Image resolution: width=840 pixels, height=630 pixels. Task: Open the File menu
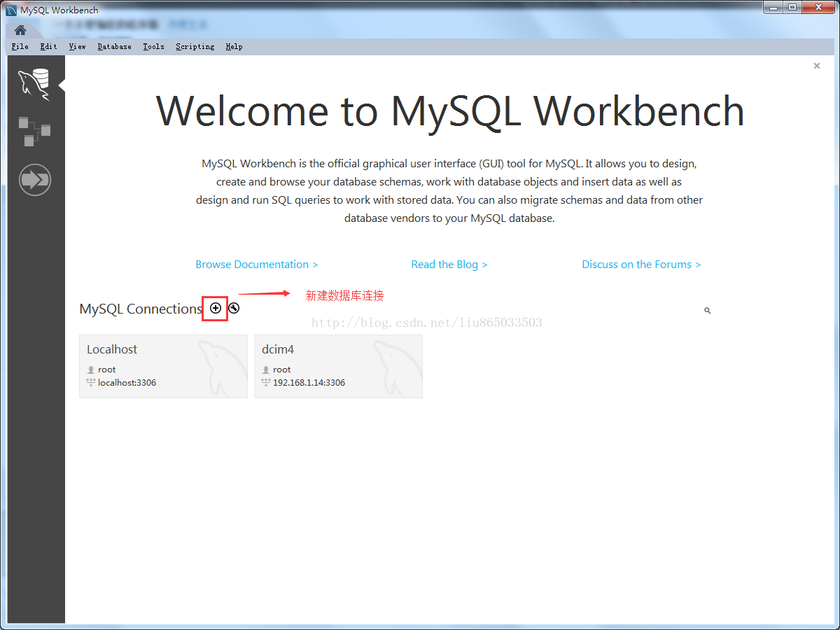pyautogui.click(x=20, y=46)
